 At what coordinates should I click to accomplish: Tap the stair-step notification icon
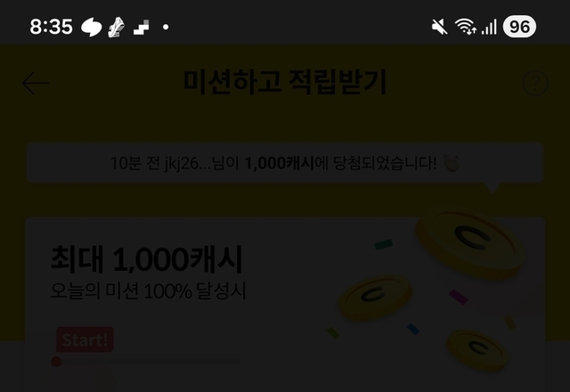[x=141, y=28]
